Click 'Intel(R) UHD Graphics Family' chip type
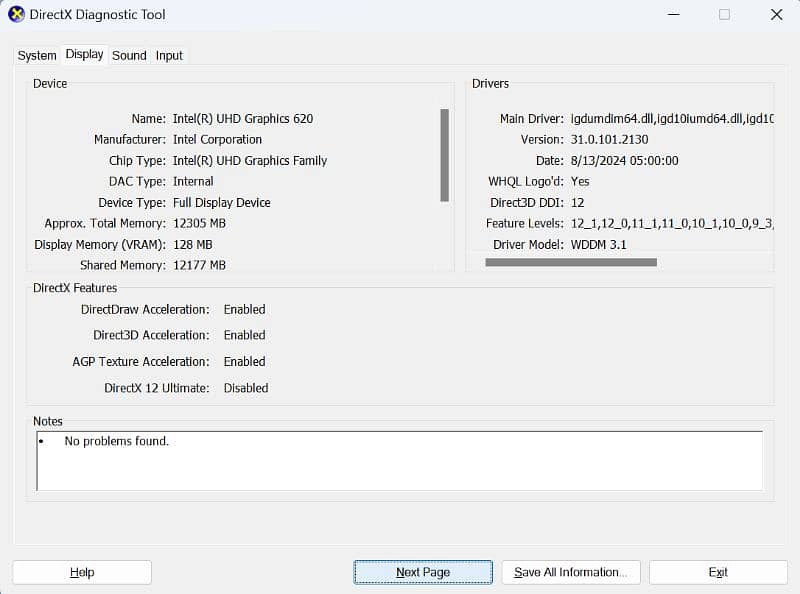 [x=250, y=160]
